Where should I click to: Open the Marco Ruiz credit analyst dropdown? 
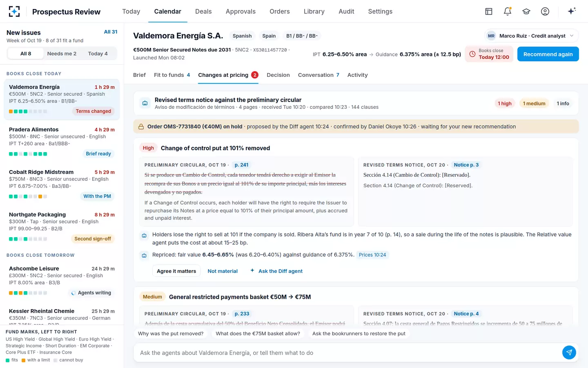tap(531, 36)
